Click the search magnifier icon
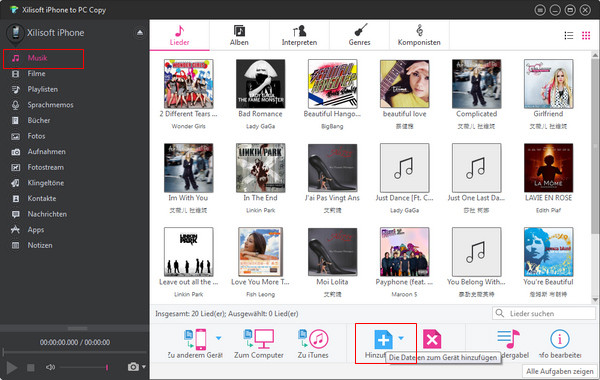 click(x=500, y=313)
